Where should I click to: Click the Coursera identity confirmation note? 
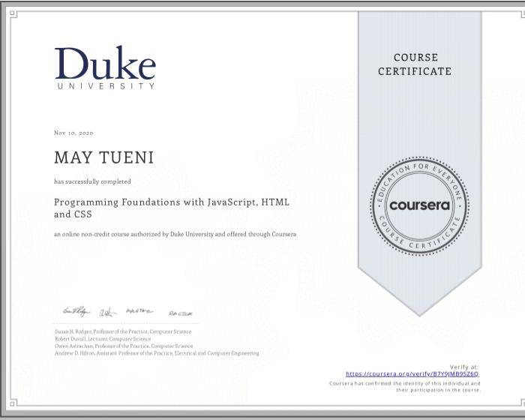(405, 387)
